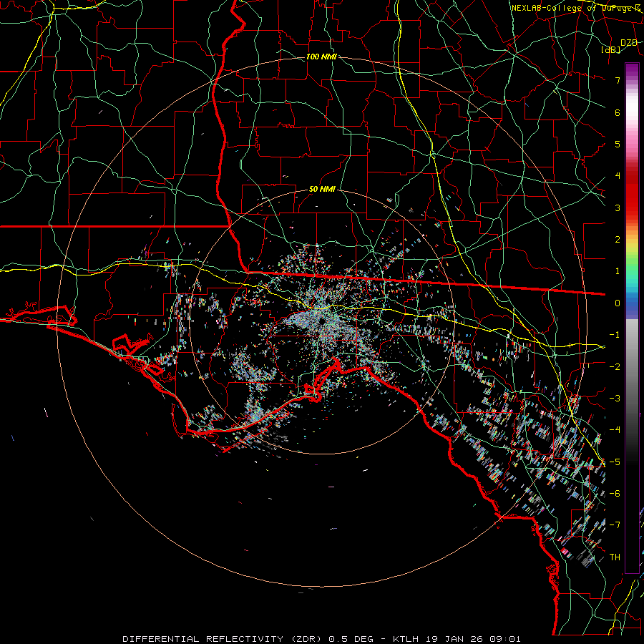Click the 5 value on the dB scale
Screen dimensions: 644x644
[x=618, y=144]
